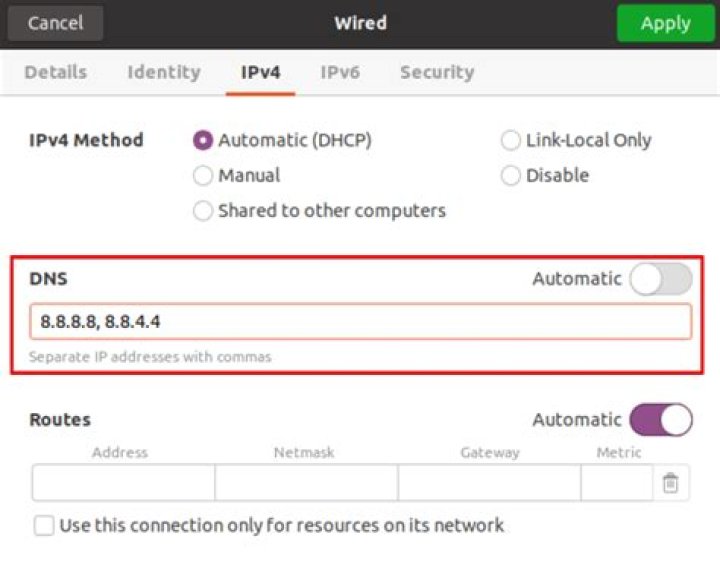Viewport: 720px width, 580px height.
Task: Click the green Apply button
Action: tap(665, 23)
